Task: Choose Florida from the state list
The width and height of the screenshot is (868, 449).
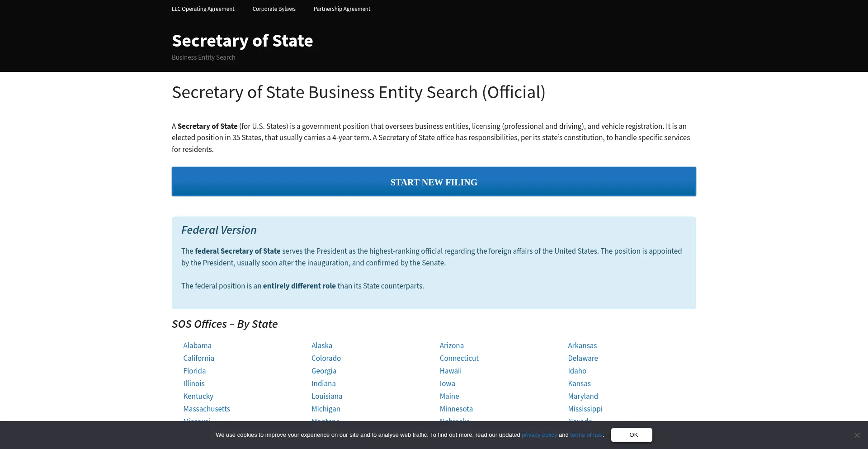Action: pyautogui.click(x=194, y=371)
